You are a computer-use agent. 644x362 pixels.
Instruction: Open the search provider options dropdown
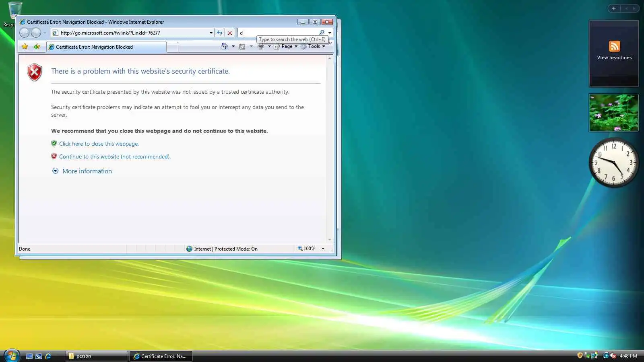point(330,33)
